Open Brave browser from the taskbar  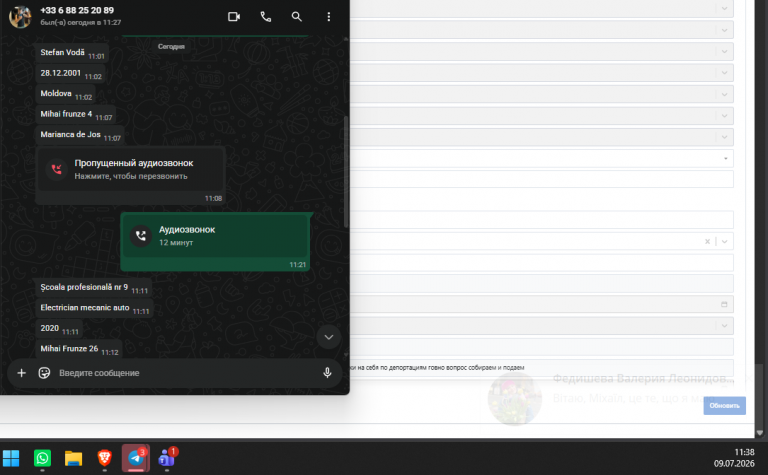click(x=104, y=458)
